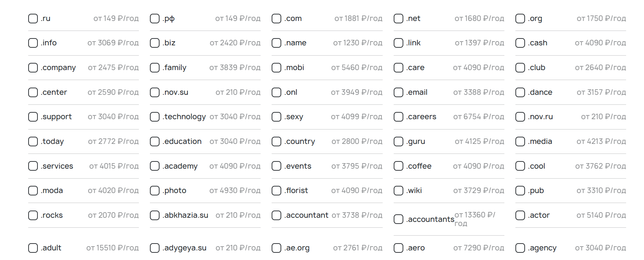The height and width of the screenshot is (260, 644).
Task: Enable the .careers domain checkbox
Action: (x=399, y=117)
